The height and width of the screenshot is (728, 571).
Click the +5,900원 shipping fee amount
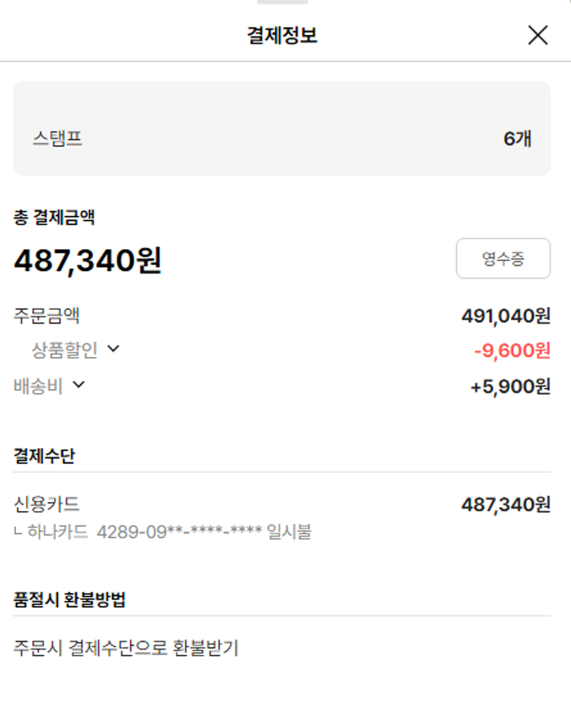[510, 387]
